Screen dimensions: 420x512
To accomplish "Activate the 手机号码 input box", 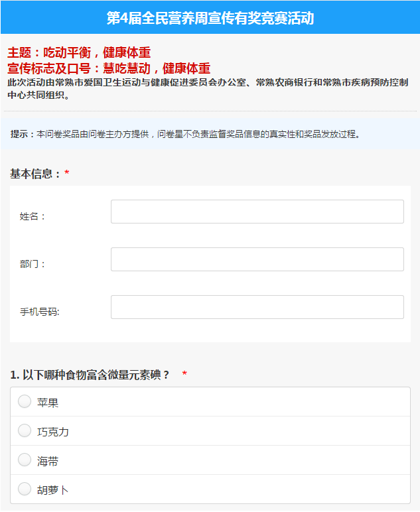I will 257,307.
